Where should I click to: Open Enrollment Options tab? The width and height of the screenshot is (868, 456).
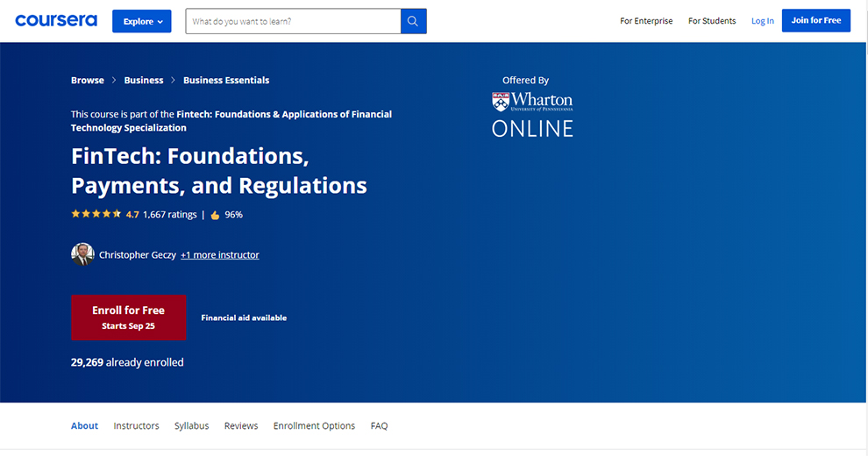tap(314, 425)
